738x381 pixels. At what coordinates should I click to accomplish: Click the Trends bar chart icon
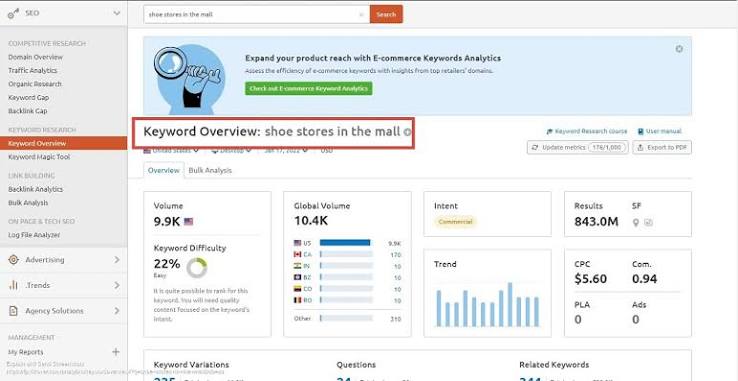click(x=14, y=285)
